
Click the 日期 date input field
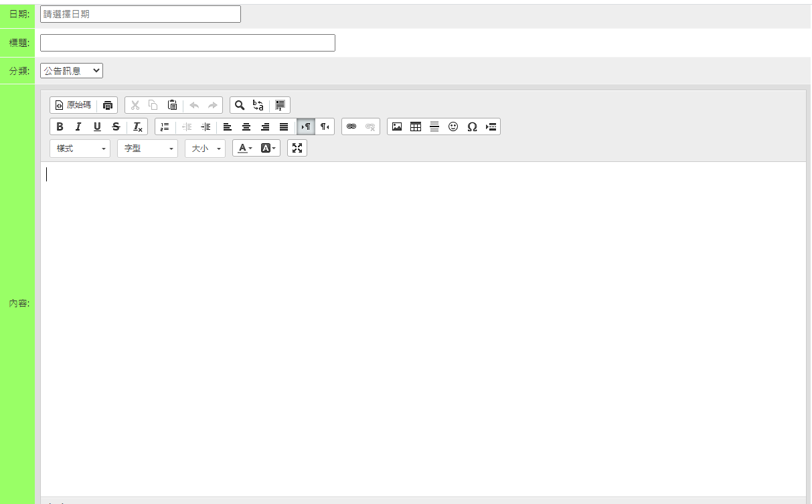pos(141,14)
